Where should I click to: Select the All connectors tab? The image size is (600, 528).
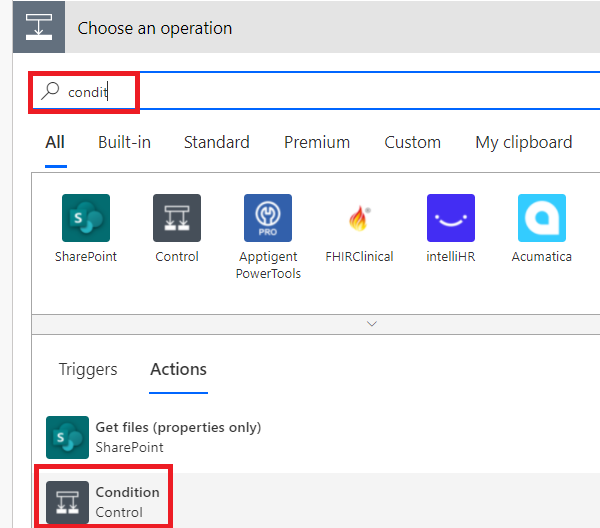click(55, 142)
